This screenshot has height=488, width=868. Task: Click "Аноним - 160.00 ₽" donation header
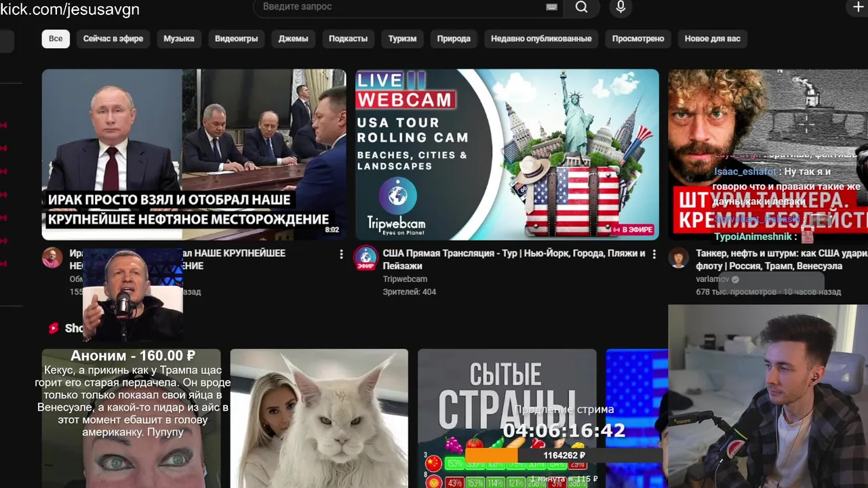tap(133, 356)
